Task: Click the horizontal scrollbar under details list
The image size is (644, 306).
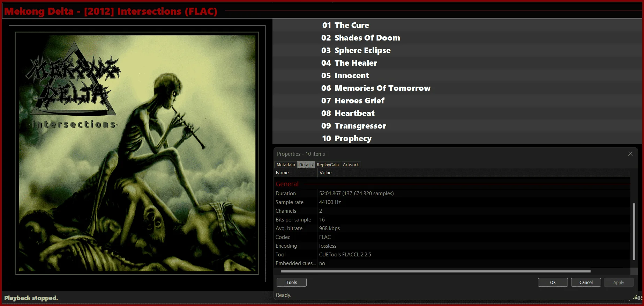Action: [x=436, y=271]
